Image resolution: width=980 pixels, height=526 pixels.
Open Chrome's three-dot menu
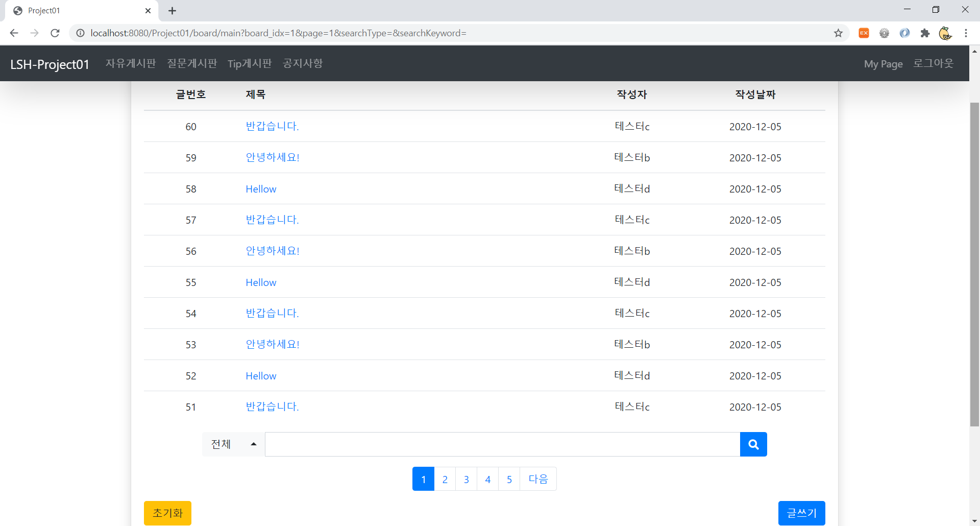click(x=966, y=33)
